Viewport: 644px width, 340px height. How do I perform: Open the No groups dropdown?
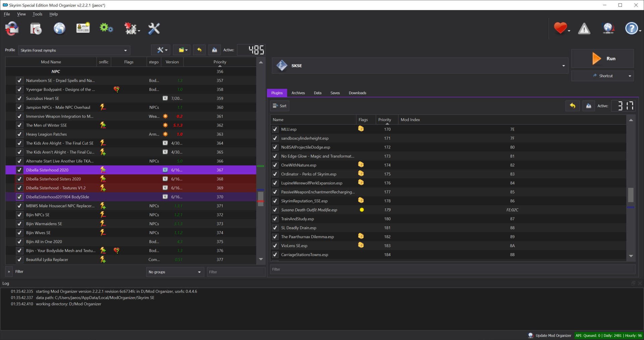point(174,272)
